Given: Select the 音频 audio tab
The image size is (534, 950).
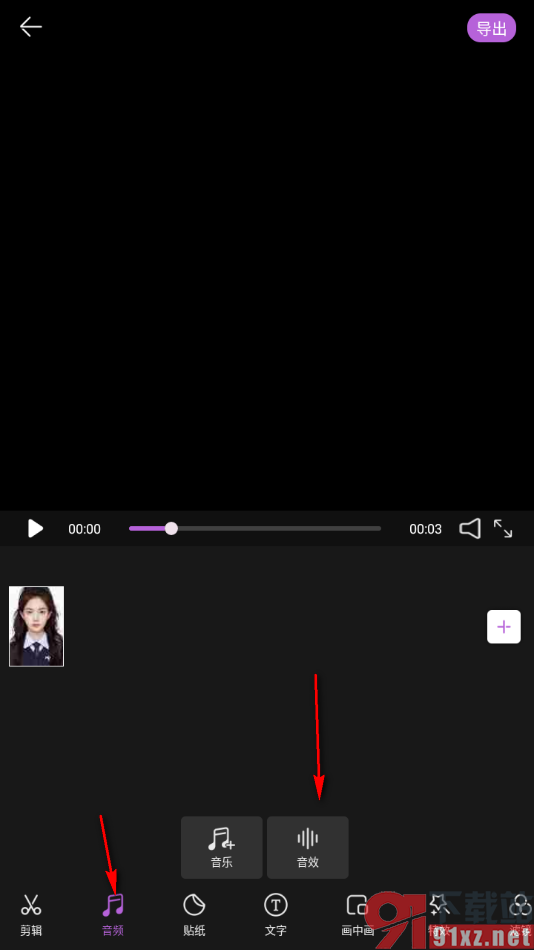Looking at the screenshot, I should [x=113, y=914].
